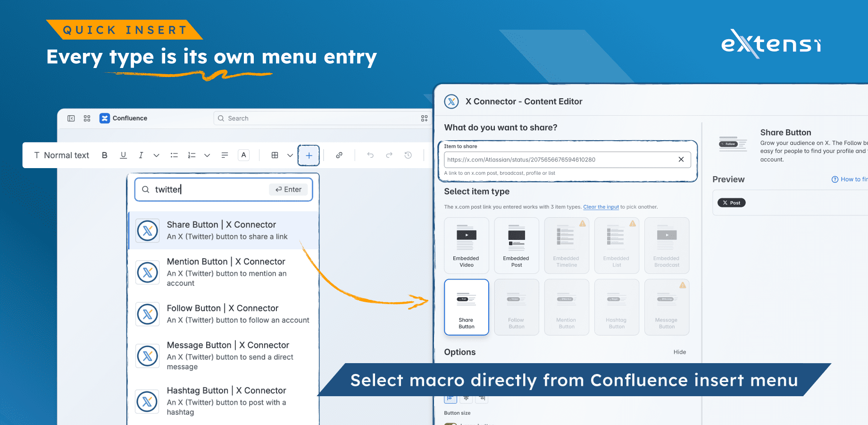Clear the Item to share field

point(681,160)
